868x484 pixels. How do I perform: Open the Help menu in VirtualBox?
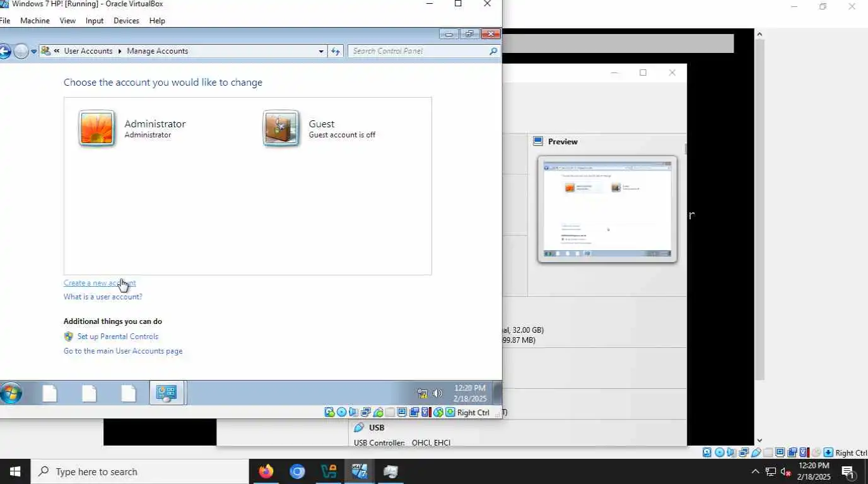point(157,21)
